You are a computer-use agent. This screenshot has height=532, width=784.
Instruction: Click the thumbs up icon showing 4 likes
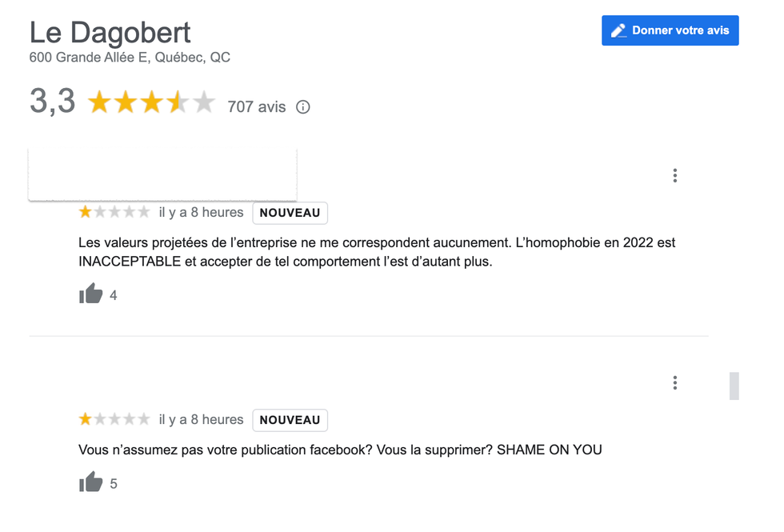click(90, 294)
